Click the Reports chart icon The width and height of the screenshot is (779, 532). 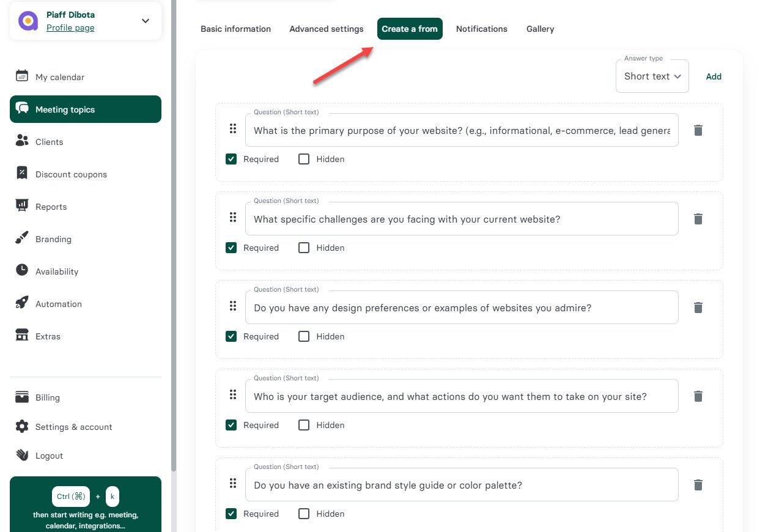coord(22,206)
